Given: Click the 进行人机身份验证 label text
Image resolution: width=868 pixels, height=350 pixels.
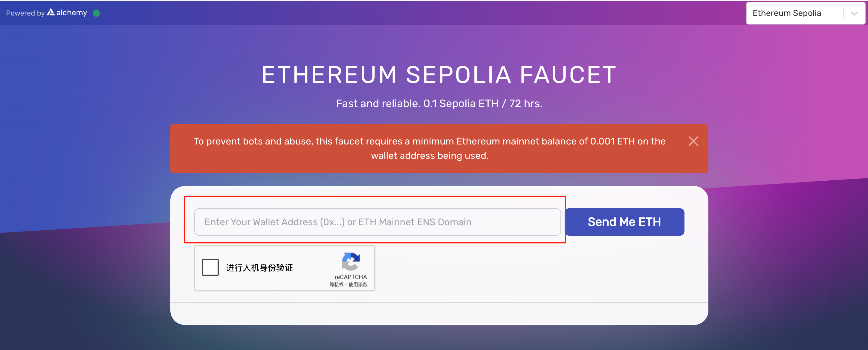Looking at the screenshot, I should click(x=259, y=268).
